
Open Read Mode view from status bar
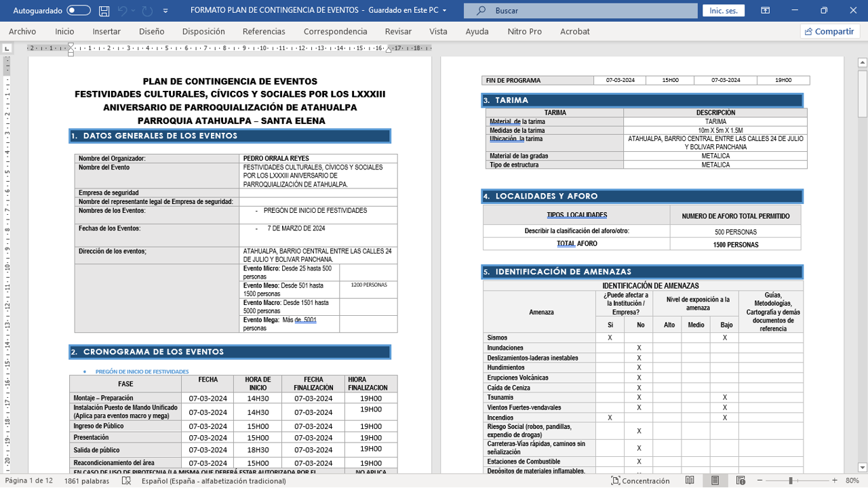point(690,481)
